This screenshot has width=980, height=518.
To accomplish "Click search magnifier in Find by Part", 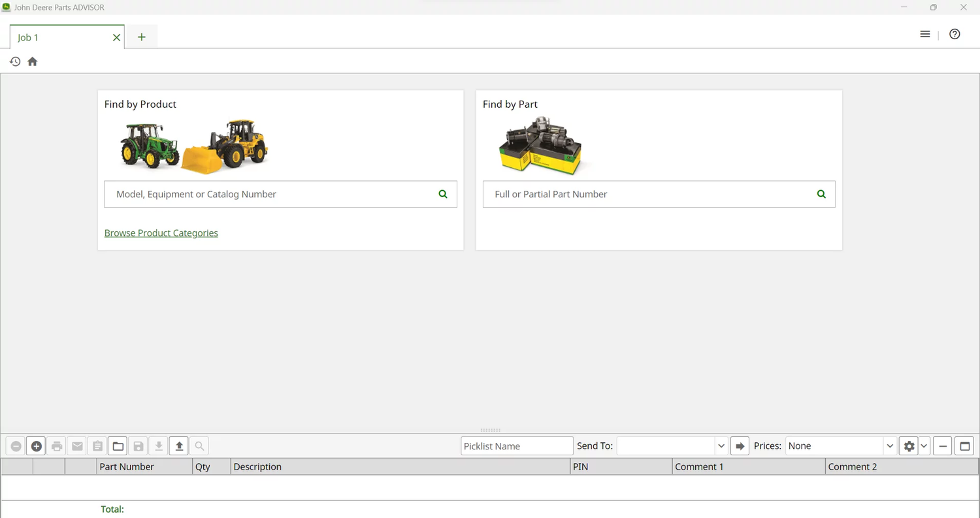I will coord(821,194).
